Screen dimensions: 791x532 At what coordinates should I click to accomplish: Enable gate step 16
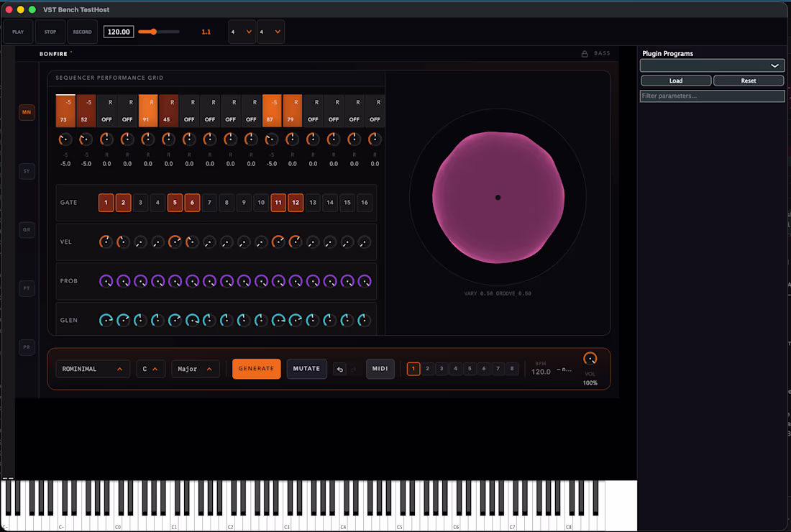(x=365, y=203)
